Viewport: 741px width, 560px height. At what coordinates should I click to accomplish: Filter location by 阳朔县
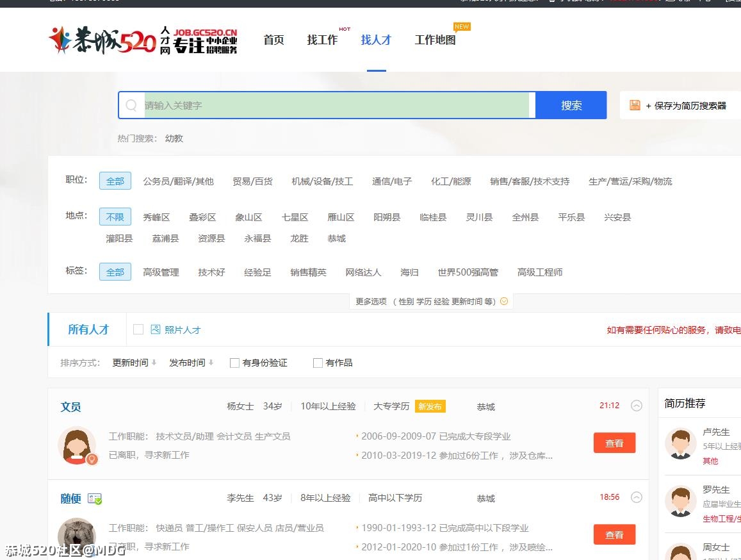click(387, 218)
